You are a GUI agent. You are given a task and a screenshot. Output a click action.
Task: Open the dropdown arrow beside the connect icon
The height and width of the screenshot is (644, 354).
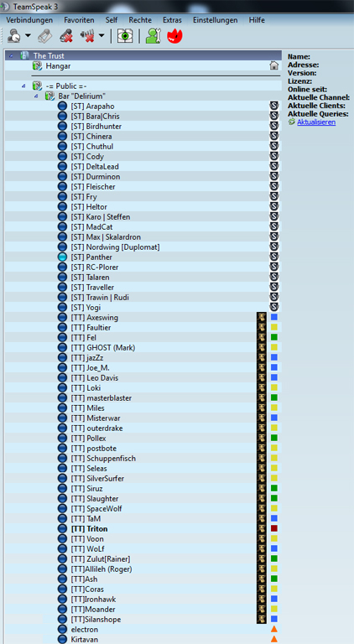[28, 36]
